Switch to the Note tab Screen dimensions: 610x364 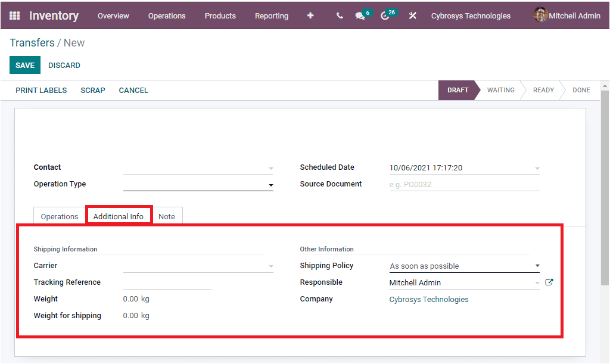(x=167, y=216)
